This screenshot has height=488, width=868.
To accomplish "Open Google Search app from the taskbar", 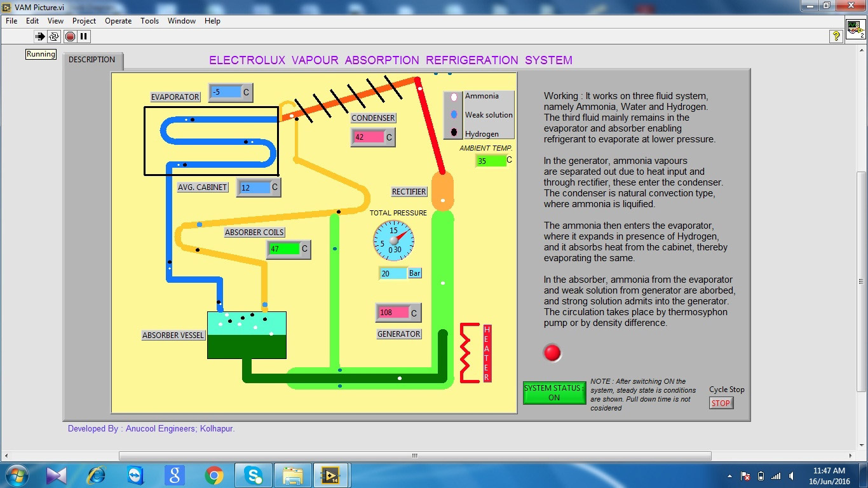I will [175, 475].
